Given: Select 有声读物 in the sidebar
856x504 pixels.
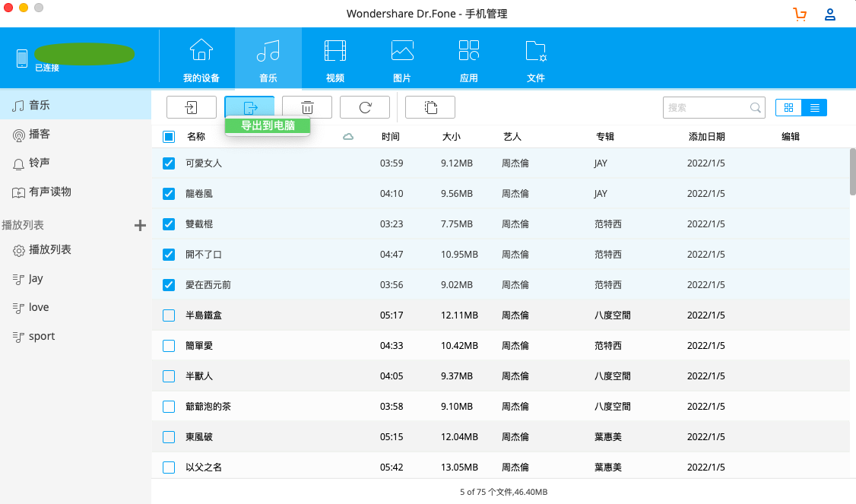Looking at the screenshot, I should click(x=75, y=192).
